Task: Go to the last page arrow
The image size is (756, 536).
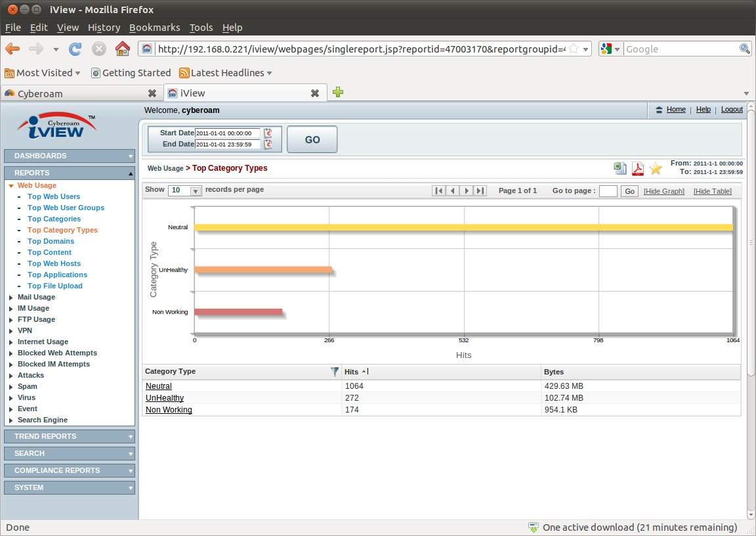Action: [480, 191]
